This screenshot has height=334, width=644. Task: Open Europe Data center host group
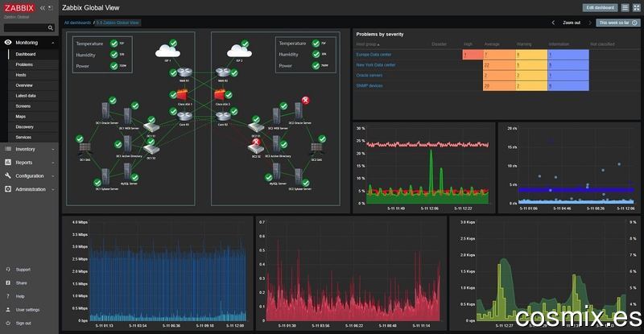click(374, 54)
